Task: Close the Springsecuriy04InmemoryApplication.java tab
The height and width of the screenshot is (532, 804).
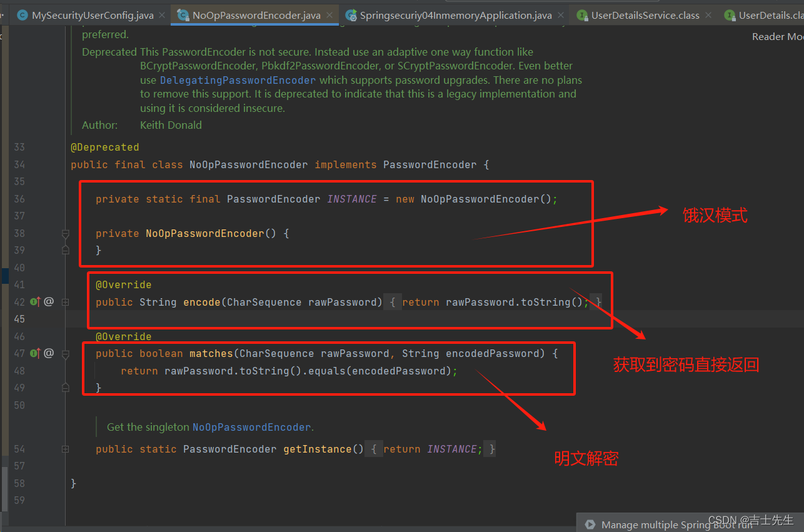Action: point(561,16)
